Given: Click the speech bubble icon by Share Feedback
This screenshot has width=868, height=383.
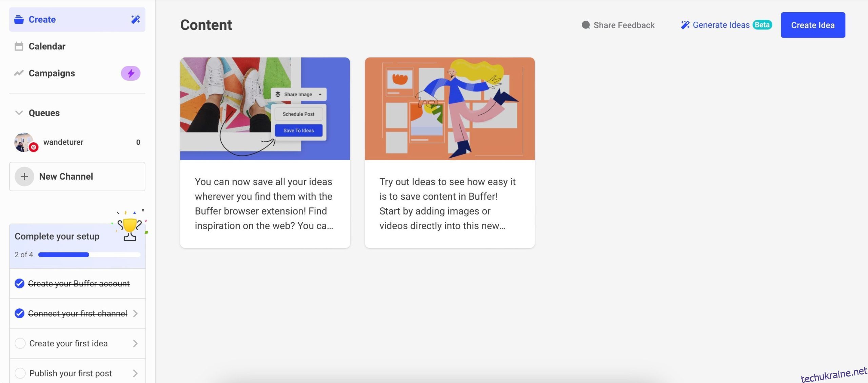Looking at the screenshot, I should pos(586,25).
